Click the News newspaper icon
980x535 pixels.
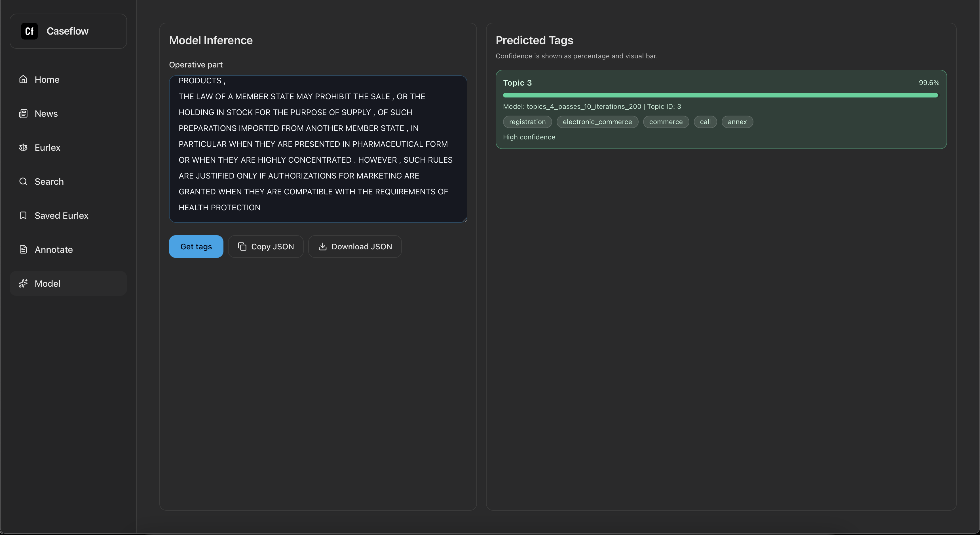[x=23, y=113]
